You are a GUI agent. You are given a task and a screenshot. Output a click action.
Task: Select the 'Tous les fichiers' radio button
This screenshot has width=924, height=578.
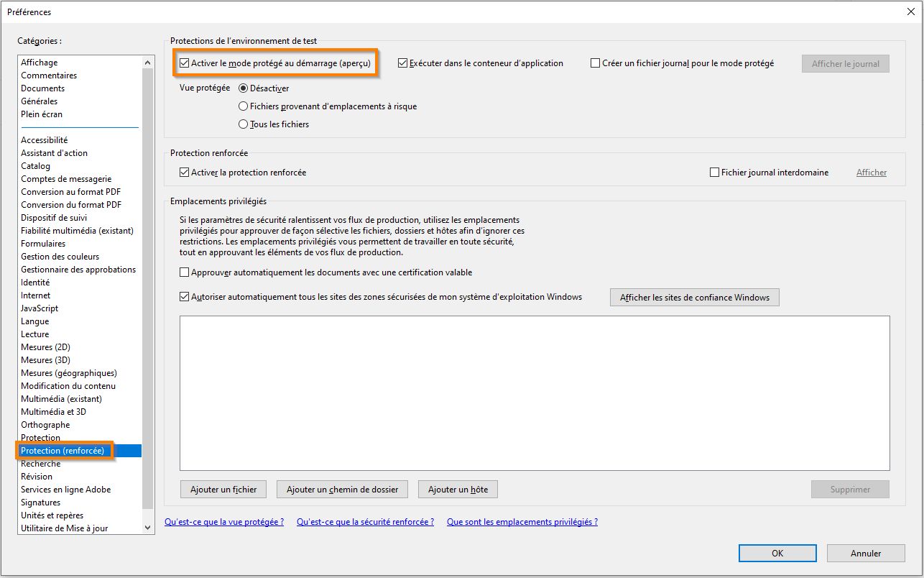[243, 124]
